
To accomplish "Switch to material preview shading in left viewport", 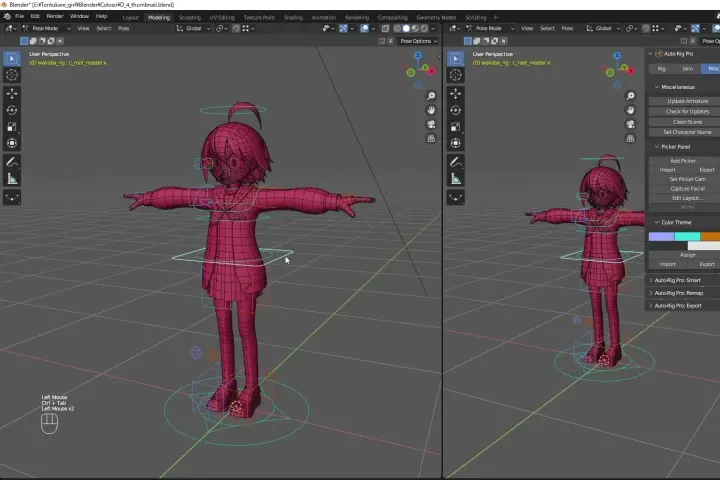I will coord(415,28).
